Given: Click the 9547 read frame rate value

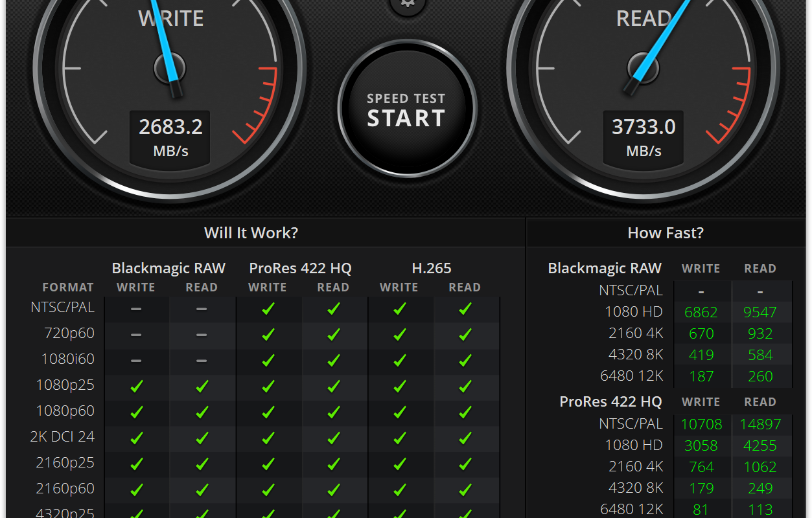Looking at the screenshot, I should point(760,312).
